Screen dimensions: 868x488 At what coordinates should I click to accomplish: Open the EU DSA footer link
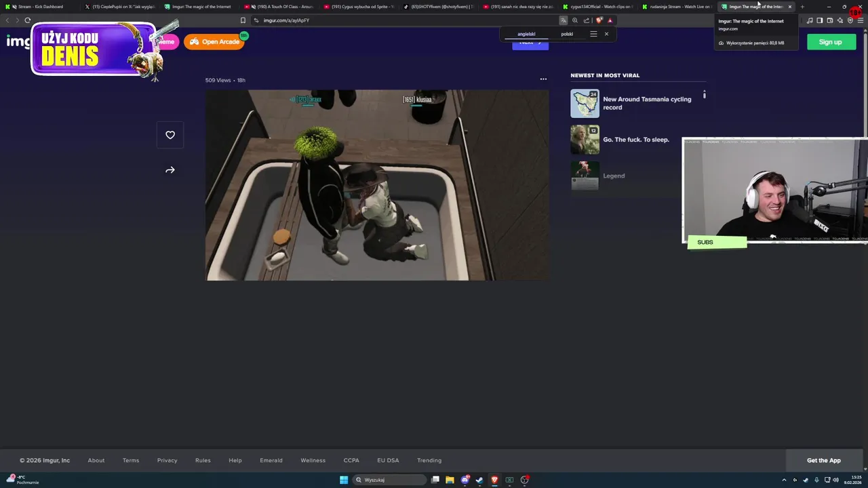click(x=388, y=460)
